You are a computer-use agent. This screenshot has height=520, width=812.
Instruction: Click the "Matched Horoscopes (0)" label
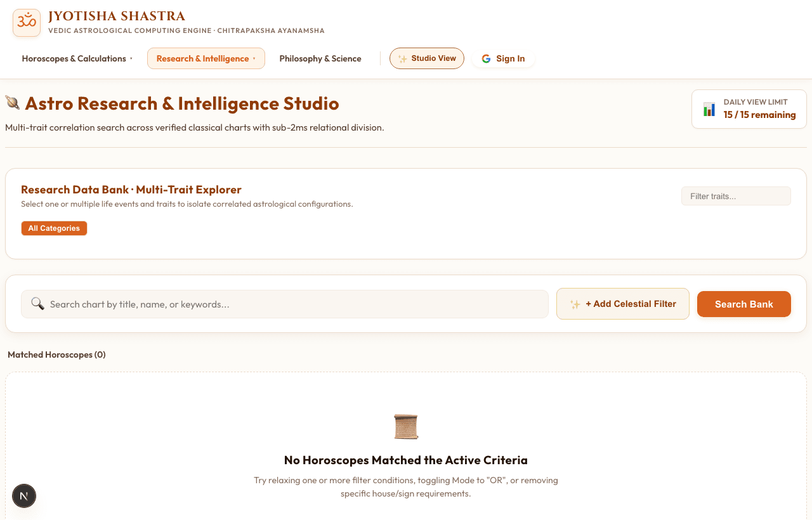[56, 354]
